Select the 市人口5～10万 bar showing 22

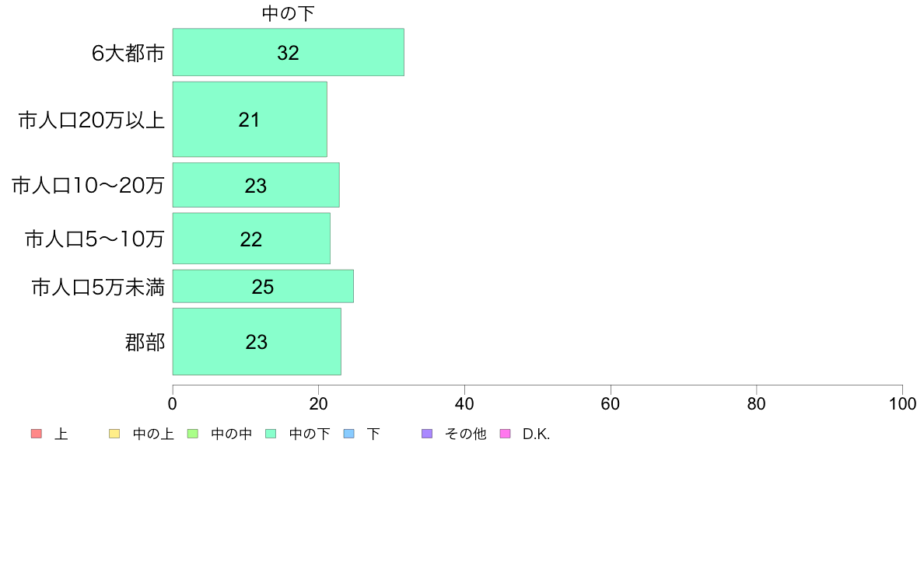252,239
